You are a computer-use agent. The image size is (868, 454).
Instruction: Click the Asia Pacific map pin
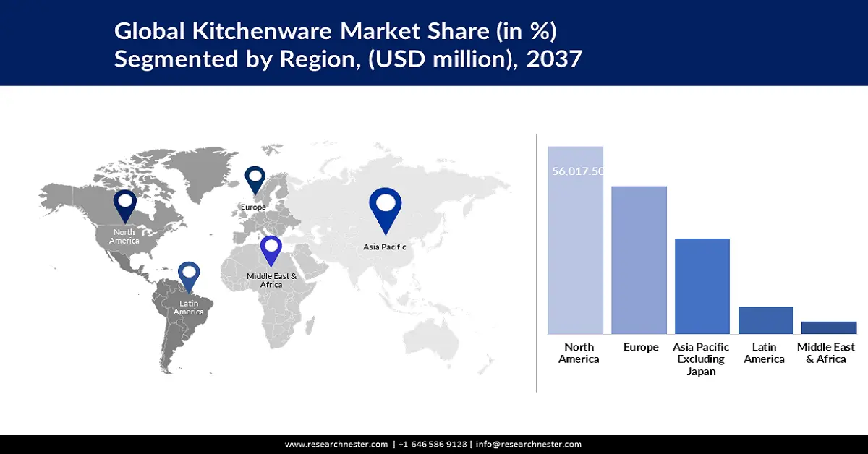385,210
